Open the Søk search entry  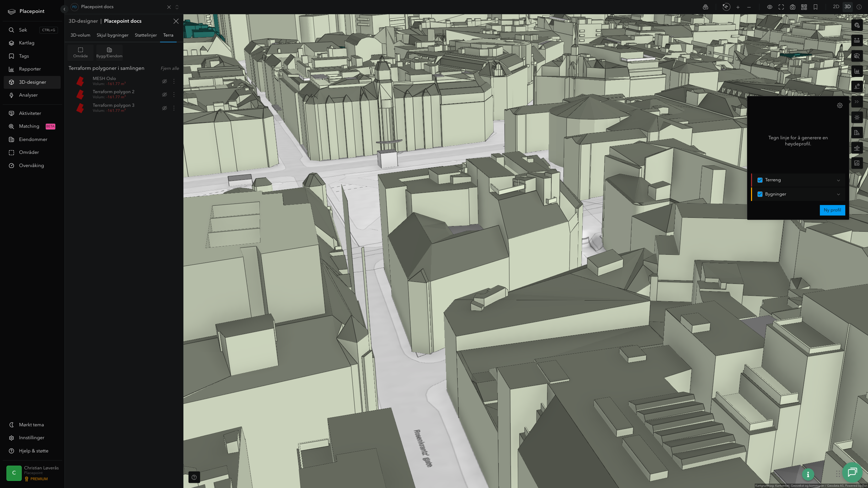click(x=32, y=30)
